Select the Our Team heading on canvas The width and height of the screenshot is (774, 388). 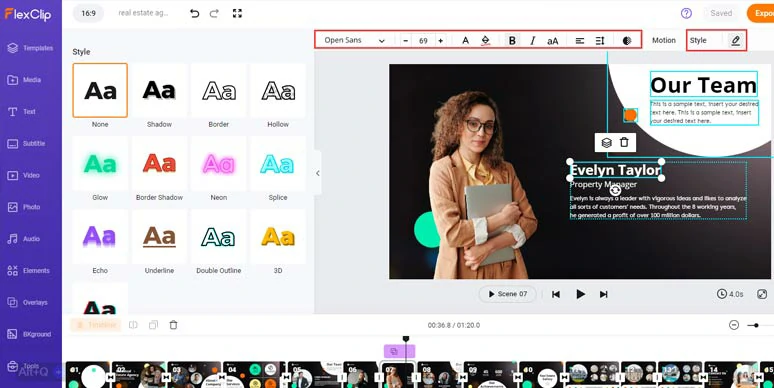pos(703,85)
